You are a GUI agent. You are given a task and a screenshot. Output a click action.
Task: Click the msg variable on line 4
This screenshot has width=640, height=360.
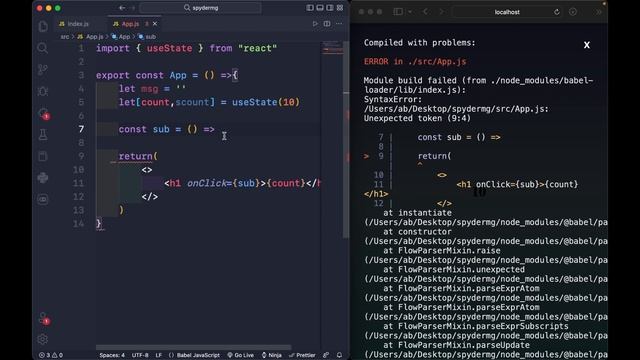pyautogui.click(x=149, y=89)
